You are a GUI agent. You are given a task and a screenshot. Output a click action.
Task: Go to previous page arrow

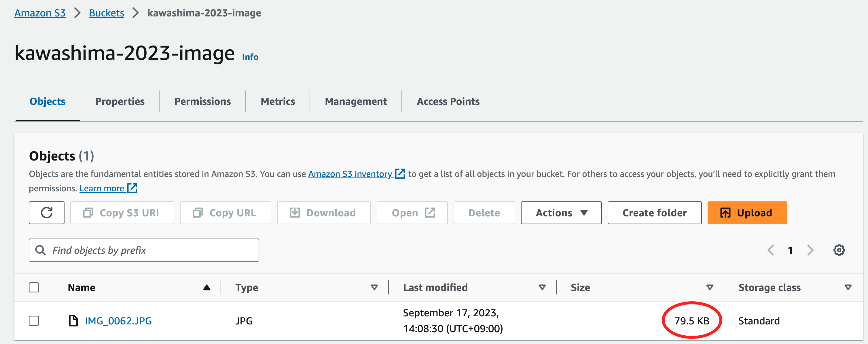coord(770,250)
